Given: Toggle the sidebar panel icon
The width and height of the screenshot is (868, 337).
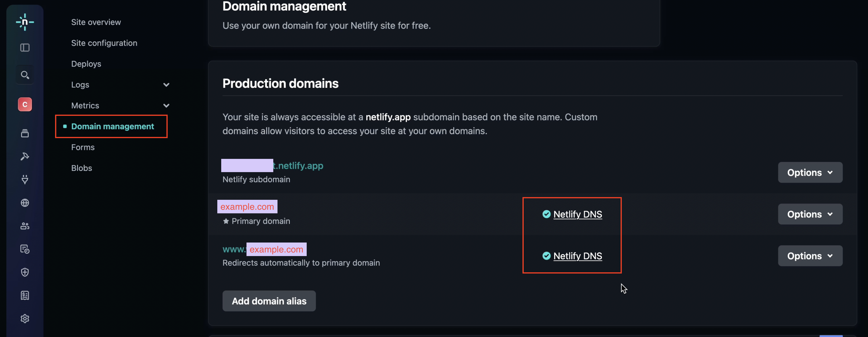Looking at the screenshot, I should coord(25,48).
